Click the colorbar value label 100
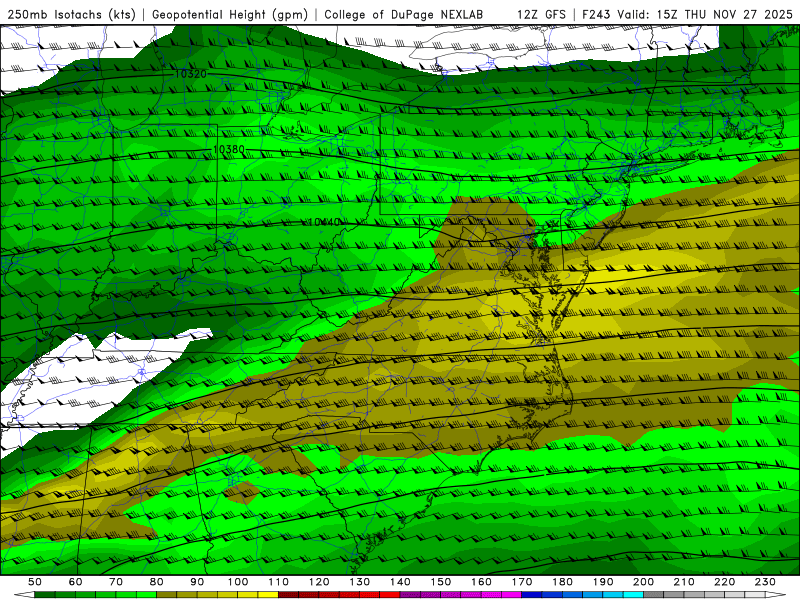 238,582
